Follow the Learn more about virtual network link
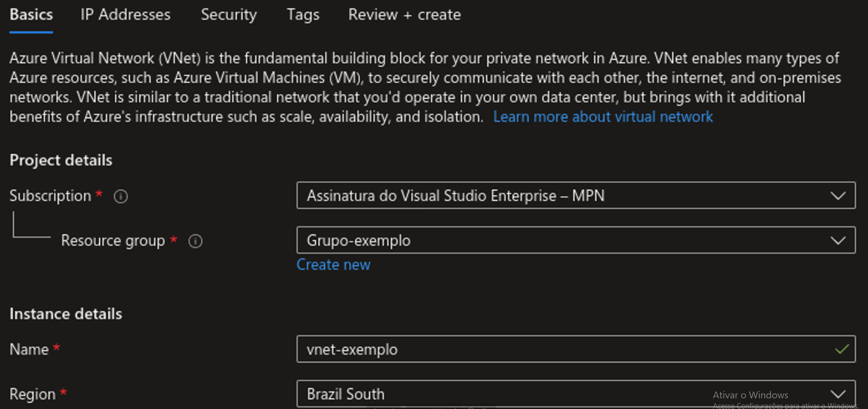Image resolution: width=868 pixels, height=409 pixels. [x=602, y=117]
